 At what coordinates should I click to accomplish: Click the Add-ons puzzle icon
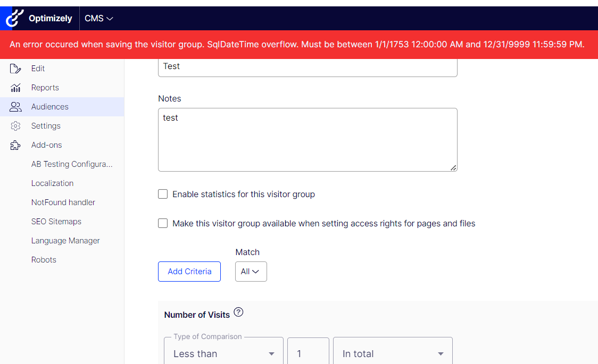click(x=15, y=145)
